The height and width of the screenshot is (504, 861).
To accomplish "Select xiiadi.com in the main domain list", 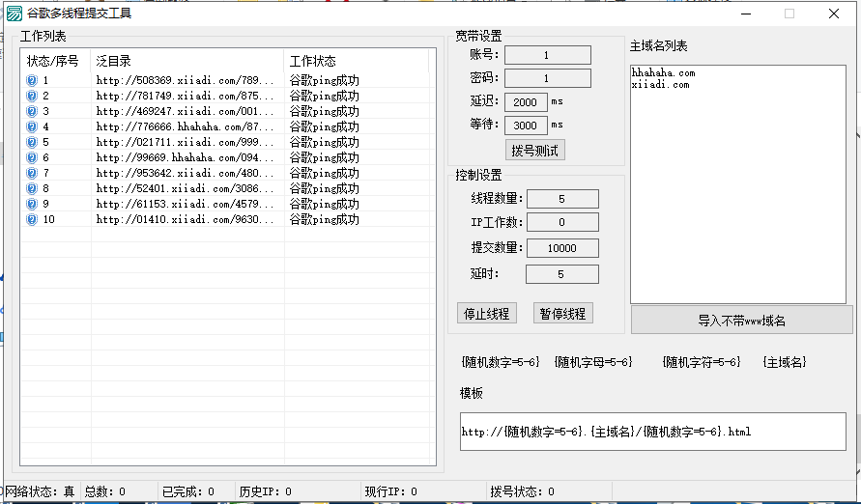I will coord(661,84).
